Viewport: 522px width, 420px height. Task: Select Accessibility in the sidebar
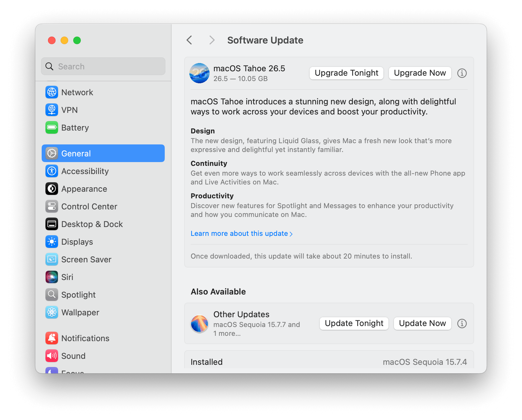[103, 171]
